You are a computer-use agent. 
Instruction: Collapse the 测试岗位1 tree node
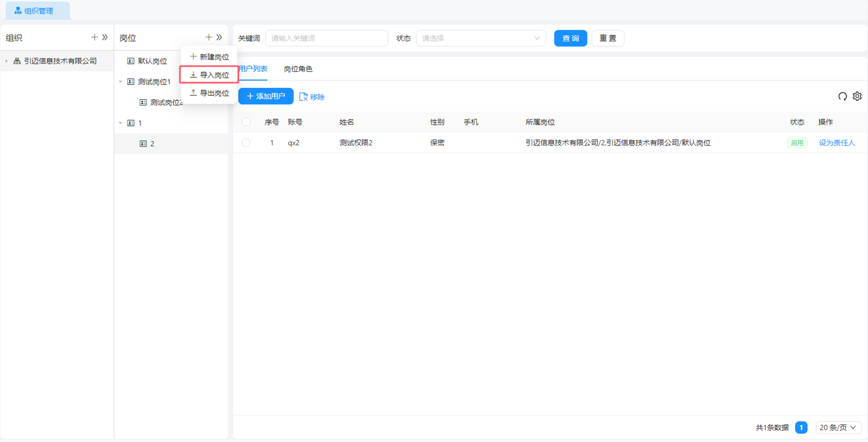(x=121, y=82)
